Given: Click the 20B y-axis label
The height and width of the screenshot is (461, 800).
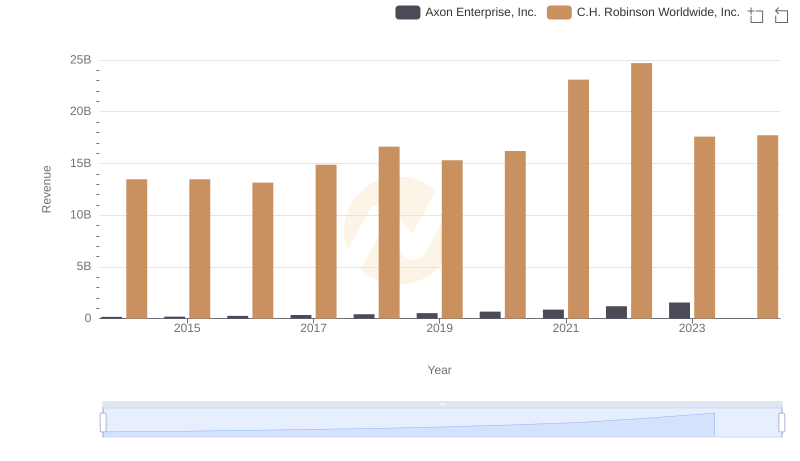Looking at the screenshot, I should coord(81,111).
